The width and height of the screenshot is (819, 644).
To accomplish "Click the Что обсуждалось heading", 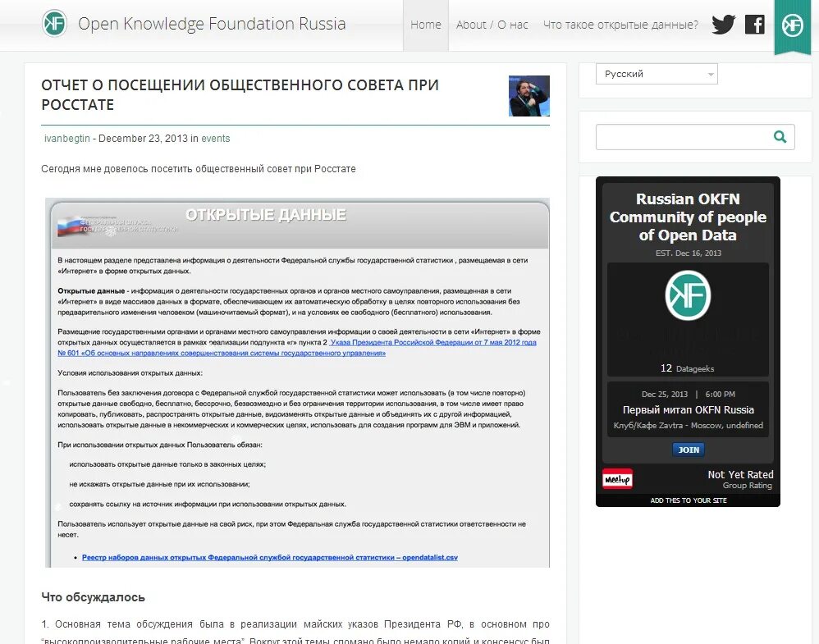I will pos(93,597).
